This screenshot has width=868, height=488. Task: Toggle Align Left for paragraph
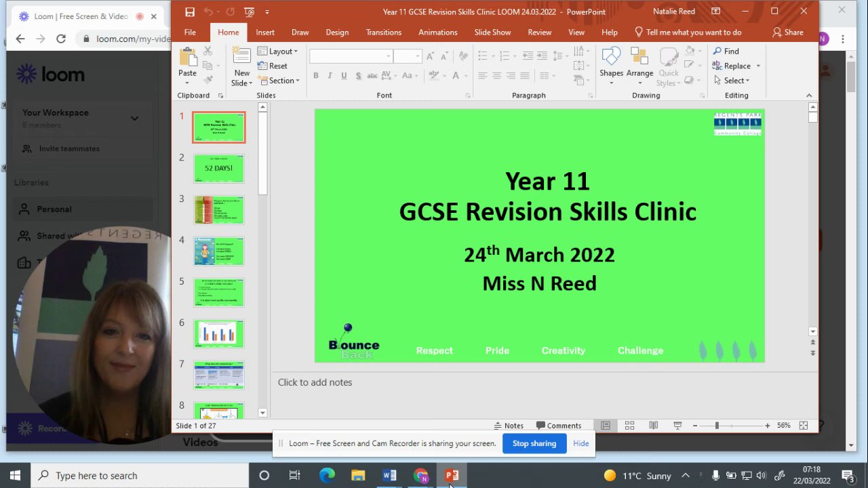[x=482, y=75]
